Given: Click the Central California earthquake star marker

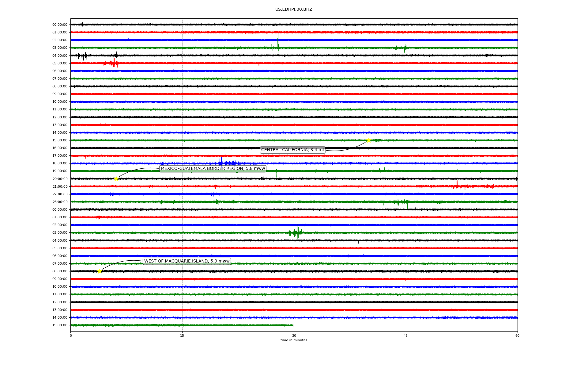Looking at the screenshot, I should click(x=369, y=140).
